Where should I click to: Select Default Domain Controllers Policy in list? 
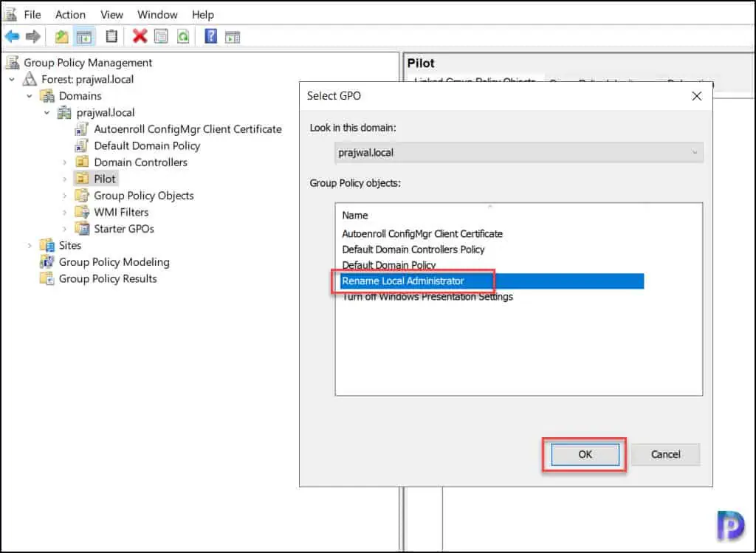click(x=413, y=250)
